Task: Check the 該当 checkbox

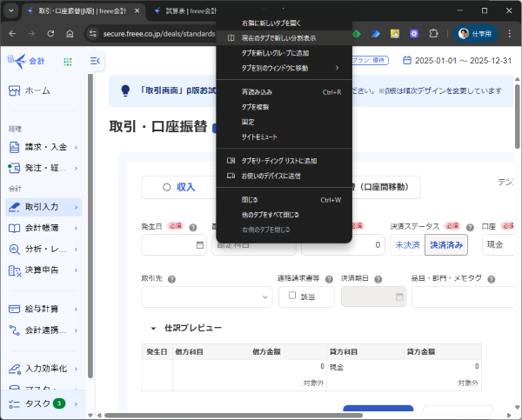Action: pos(294,296)
